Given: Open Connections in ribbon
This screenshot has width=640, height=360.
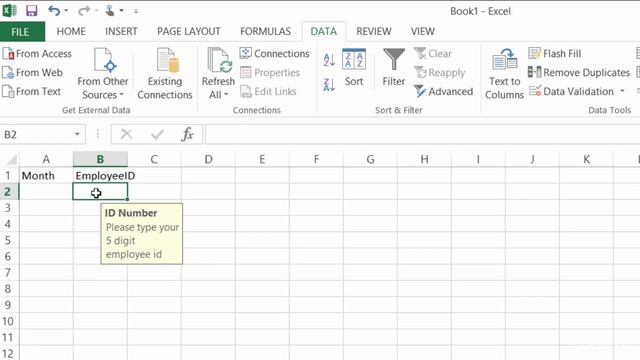Looking at the screenshot, I should (275, 53).
